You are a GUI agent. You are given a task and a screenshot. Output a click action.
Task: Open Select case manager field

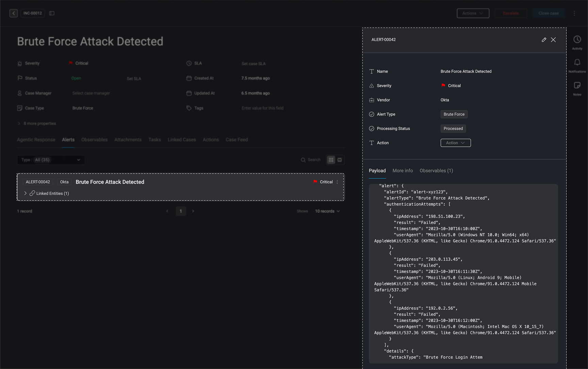point(91,93)
